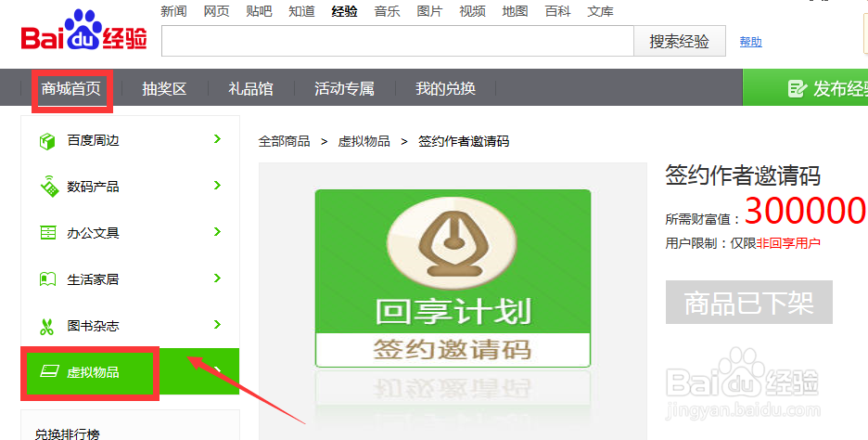The height and width of the screenshot is (440, 868).
Task: Go to 图片 in top navigation
Action: click(429, 11)
